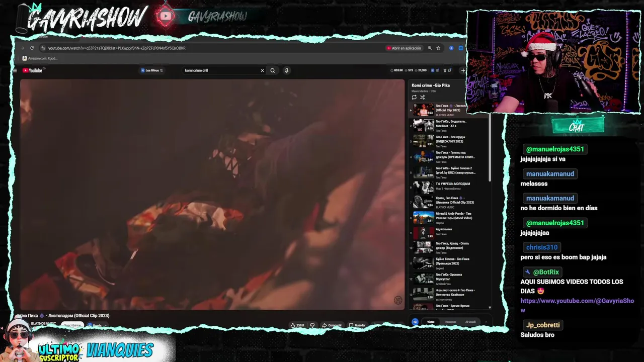Play 'Буйно Голова 2' playlist item
The image size is (644, 362).
(449, 172)
